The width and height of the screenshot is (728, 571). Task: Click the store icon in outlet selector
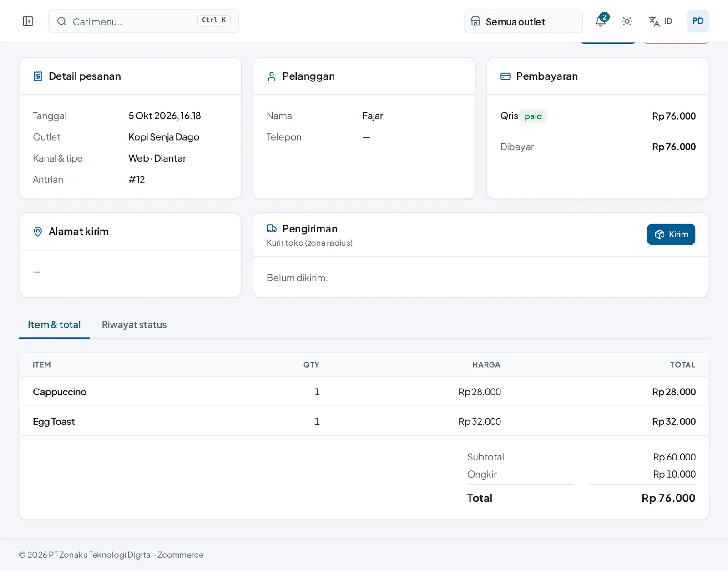475,21
